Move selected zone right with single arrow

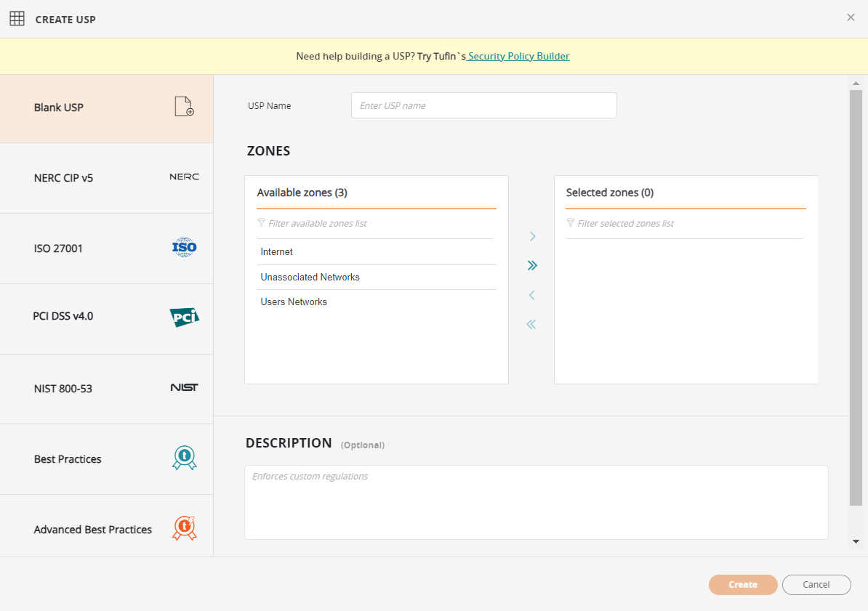pos(532,236)
